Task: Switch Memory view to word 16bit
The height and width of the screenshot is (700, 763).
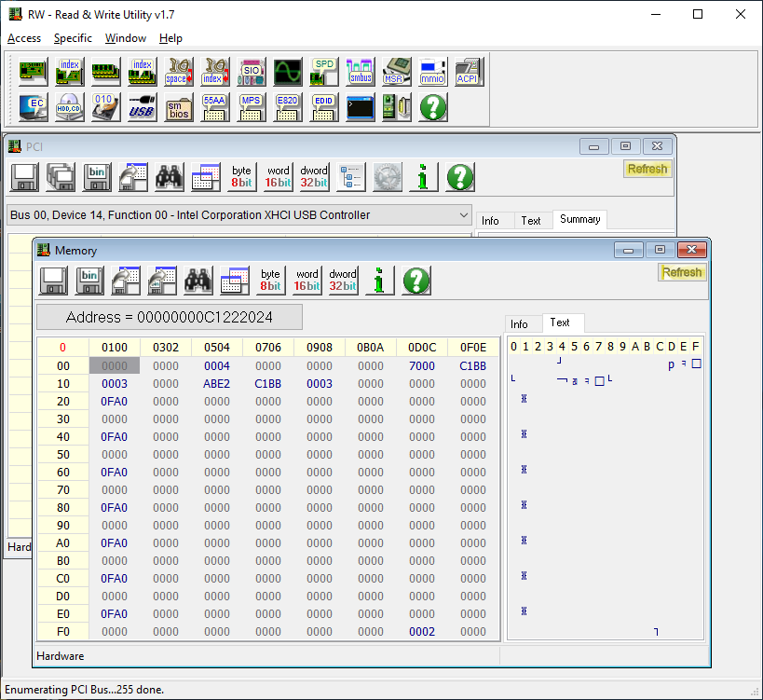Action: [307, 281]
